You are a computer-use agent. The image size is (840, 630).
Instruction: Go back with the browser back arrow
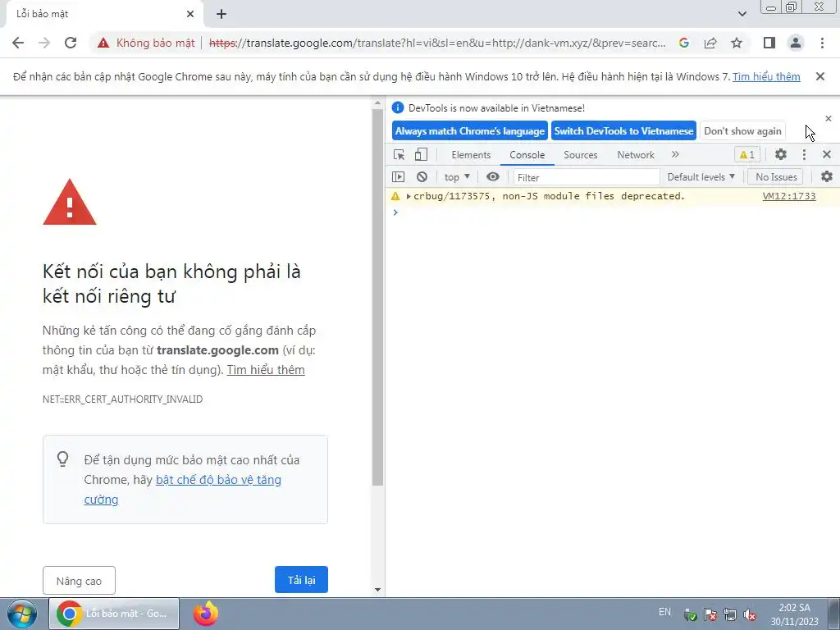[x=18, y=43]
